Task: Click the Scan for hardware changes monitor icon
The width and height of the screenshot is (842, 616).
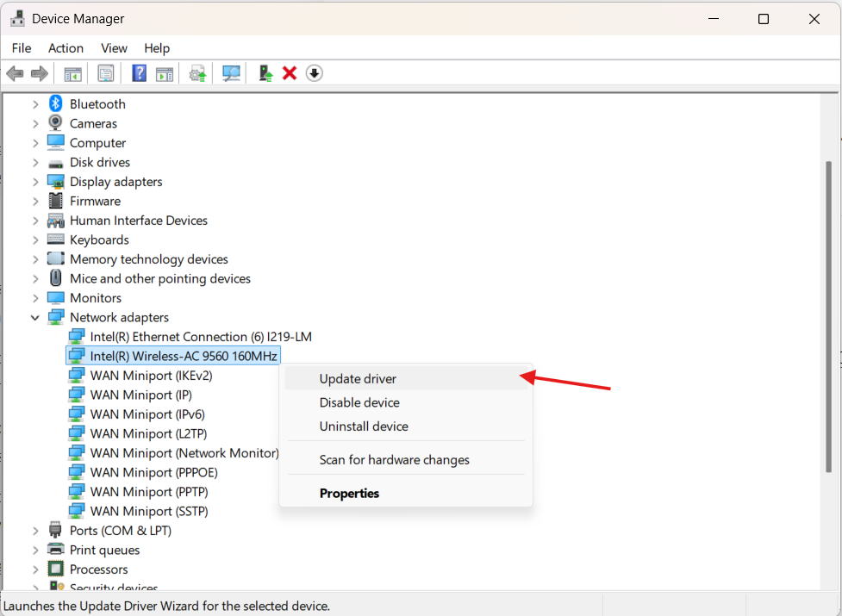Action: (232, 73)
